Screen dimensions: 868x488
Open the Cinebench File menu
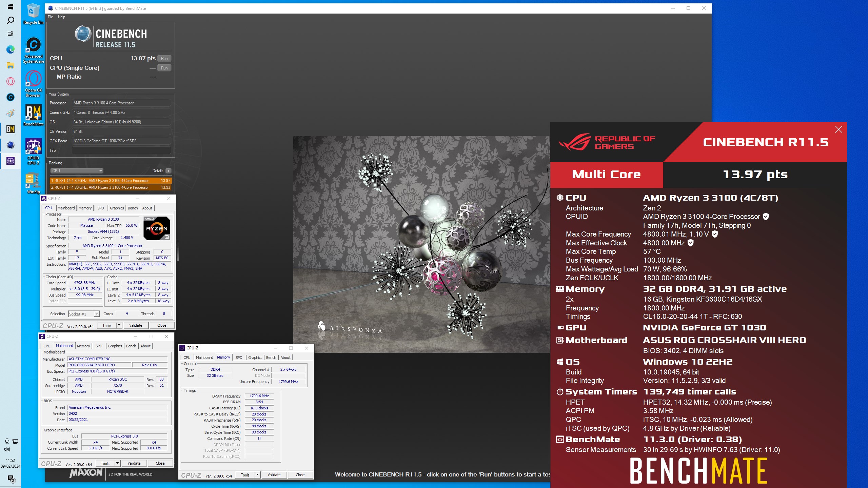pyautogui.click(x=51, y=17)
